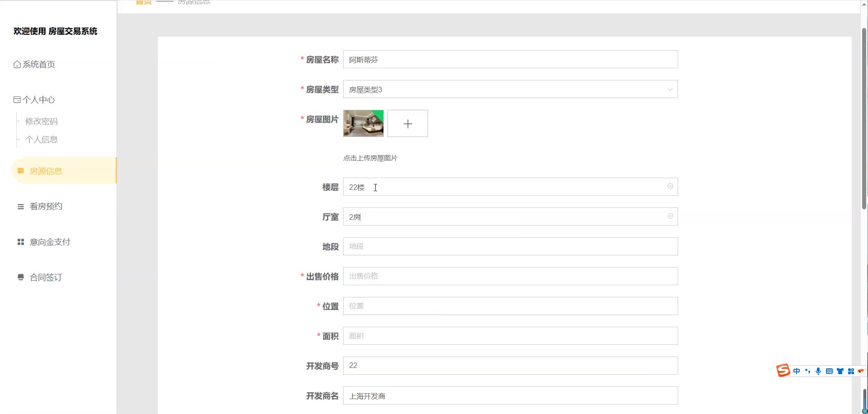
Task: Open the IME toolbox grid icon
Action: click(x=851, y=371)
